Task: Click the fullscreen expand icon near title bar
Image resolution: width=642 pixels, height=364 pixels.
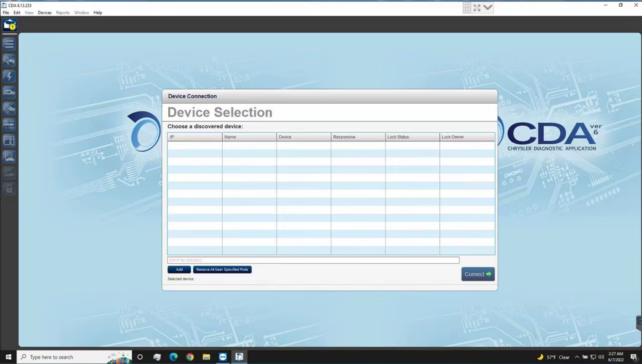Action: point(477,7)
